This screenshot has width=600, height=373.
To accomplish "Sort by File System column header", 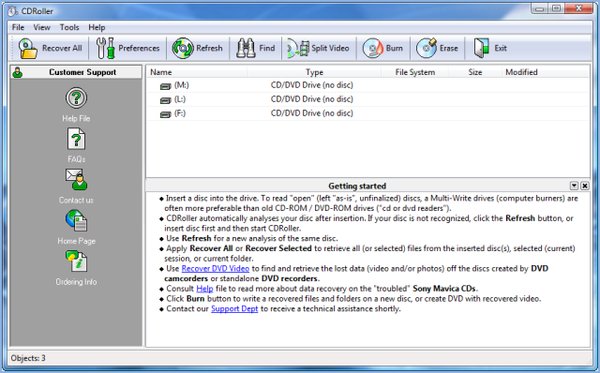I will 415,72.
